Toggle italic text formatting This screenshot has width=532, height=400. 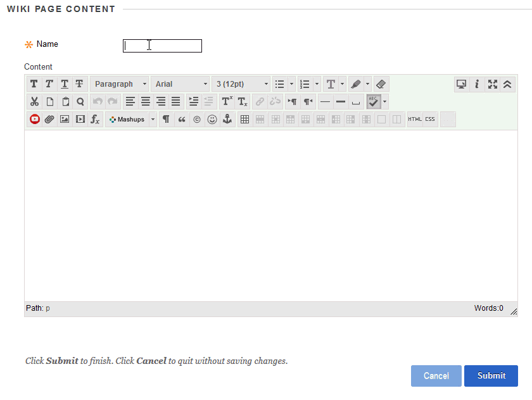49,84
